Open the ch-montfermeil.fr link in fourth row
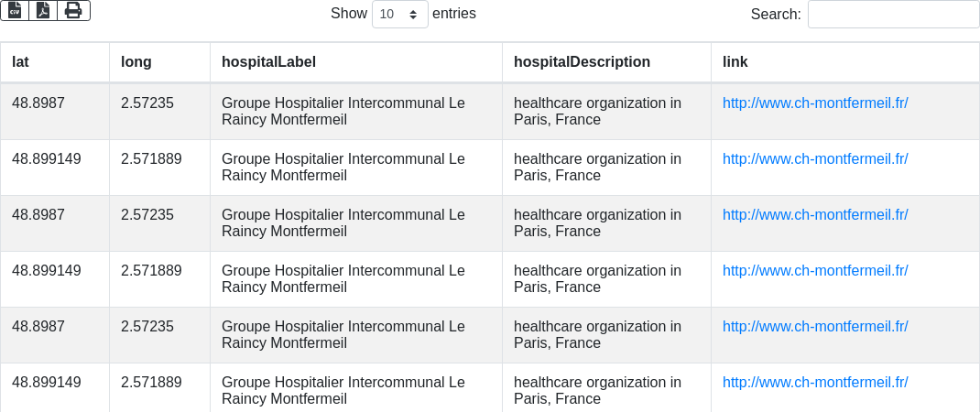Viewport: 980px width, 412px height. 815,271
